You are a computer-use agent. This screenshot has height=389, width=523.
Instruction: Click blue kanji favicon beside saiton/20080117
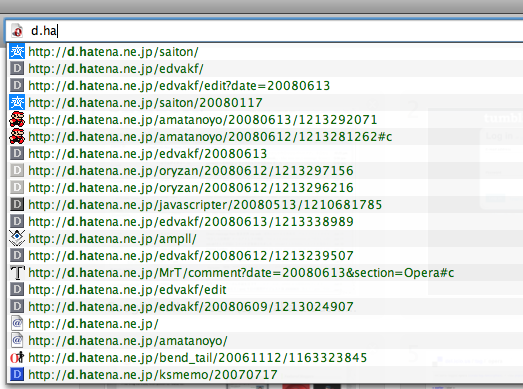point(17,102)
